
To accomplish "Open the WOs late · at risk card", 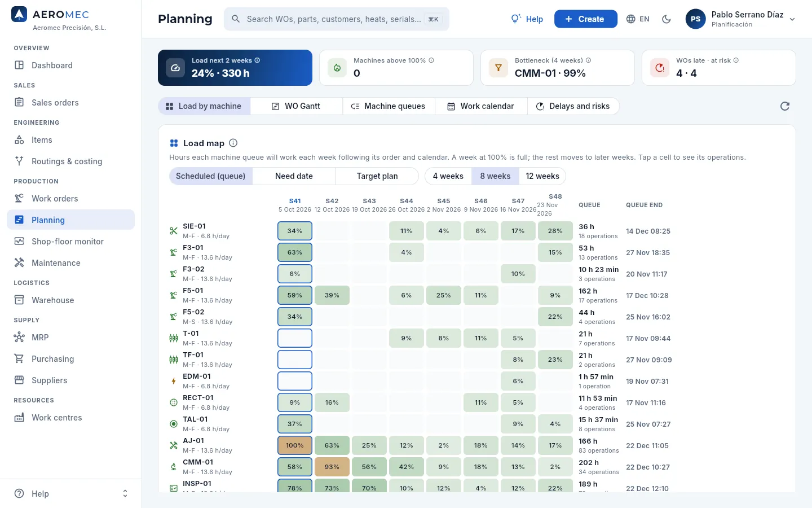I will [719, 68].
